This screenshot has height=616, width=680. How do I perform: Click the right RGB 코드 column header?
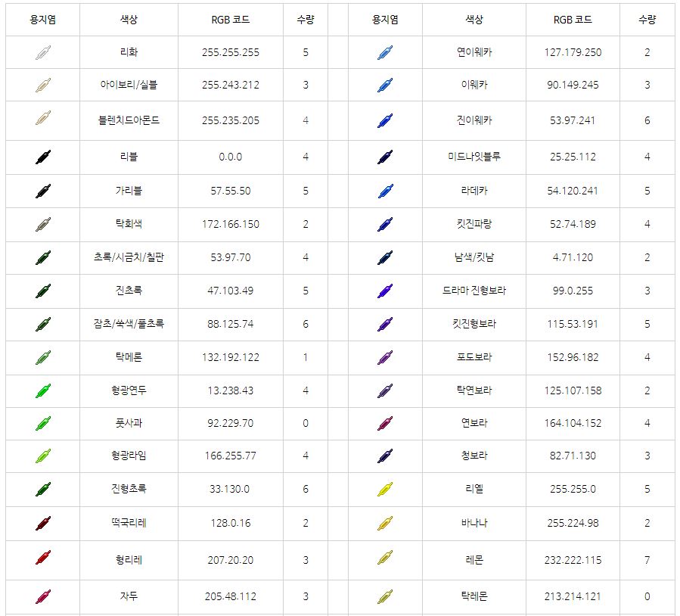tap(573, 20)
